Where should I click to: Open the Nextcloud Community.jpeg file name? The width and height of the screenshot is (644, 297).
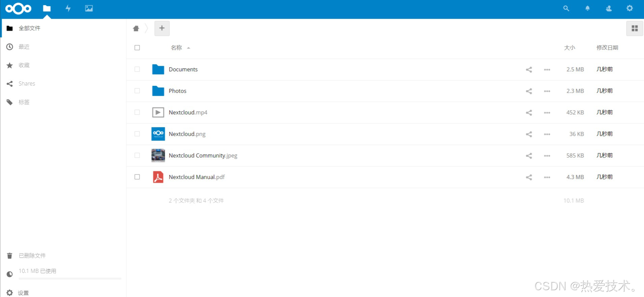[x=203, y=155]
